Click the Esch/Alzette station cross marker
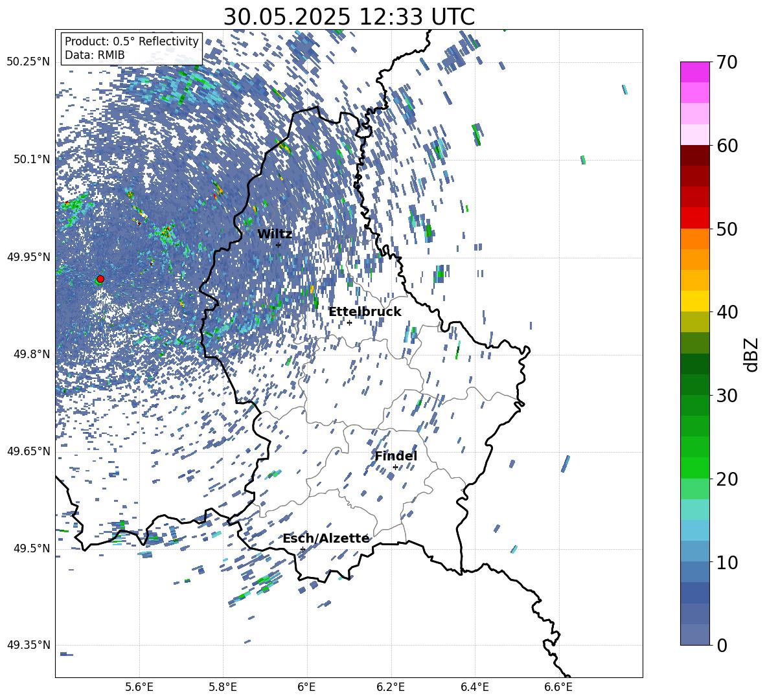Screen dimensions: 767x700 tap(303, 549)
